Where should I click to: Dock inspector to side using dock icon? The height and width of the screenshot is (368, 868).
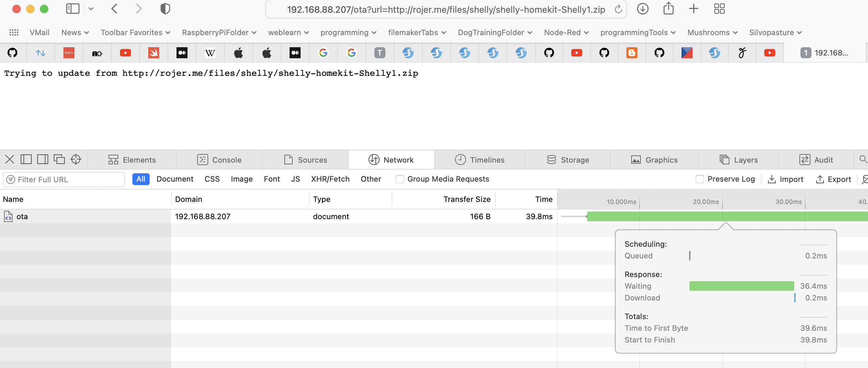42,159
